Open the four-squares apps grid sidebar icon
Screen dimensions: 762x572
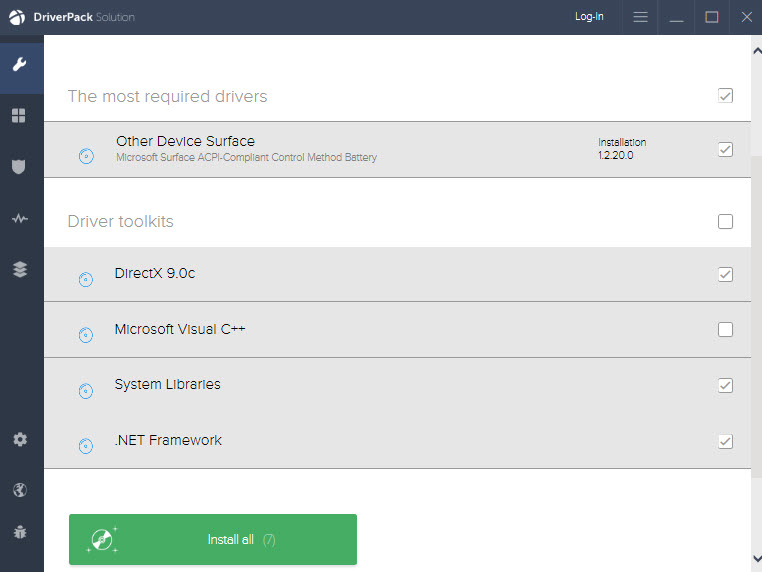coord(19,116)
